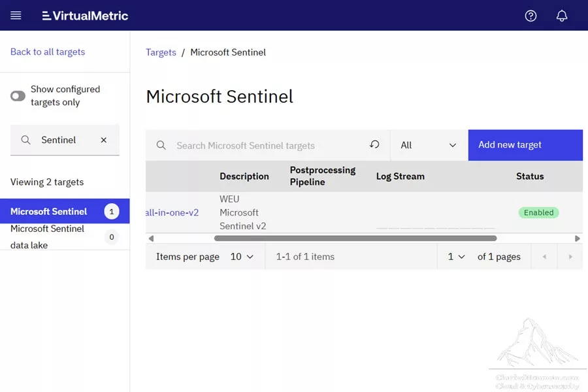Click the count badge 1 on Microsoft Sentinel
Viewport: 588px width, 392px height.
point(111,211)
